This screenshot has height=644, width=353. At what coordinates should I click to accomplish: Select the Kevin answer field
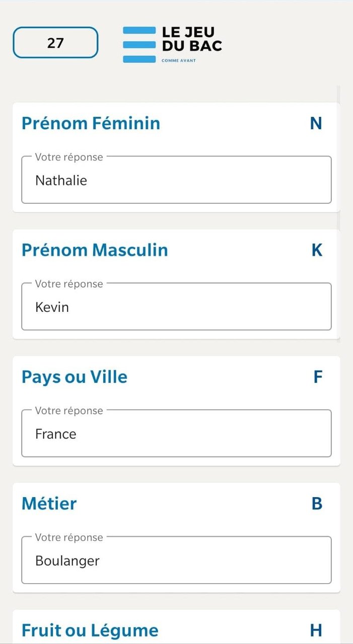[176, 307]
